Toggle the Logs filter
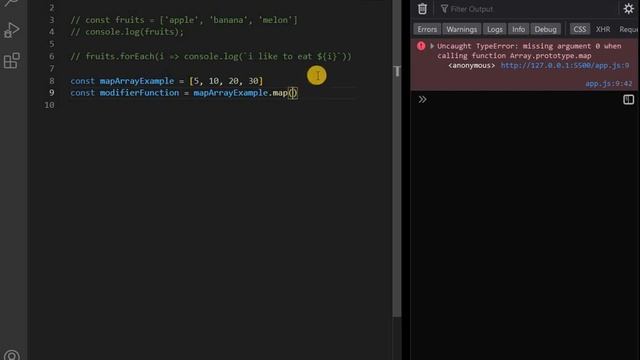The width and height of the screenshot is (640, 360). click(495, 29)
